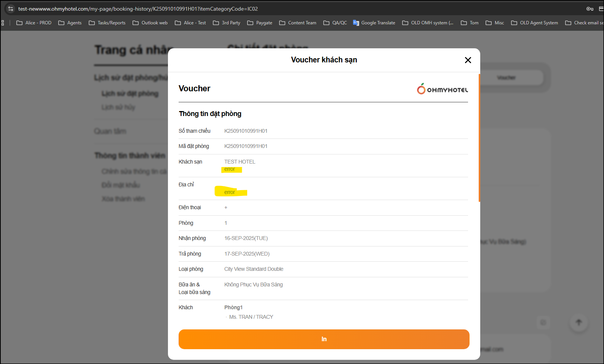Click the scroll-to-top arrow button

point(578,323)
